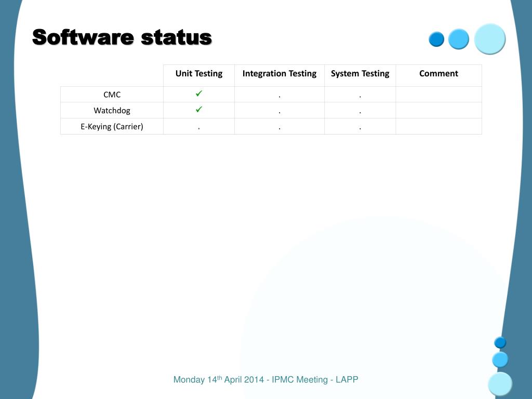
Task: Click the green checkmark in the CMC row
Action: tap(199, 94)
